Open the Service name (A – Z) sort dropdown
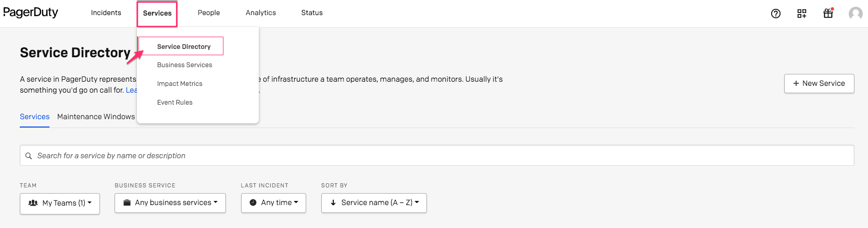This screenshot has height=228, width=868. click(x=374, y=203)
